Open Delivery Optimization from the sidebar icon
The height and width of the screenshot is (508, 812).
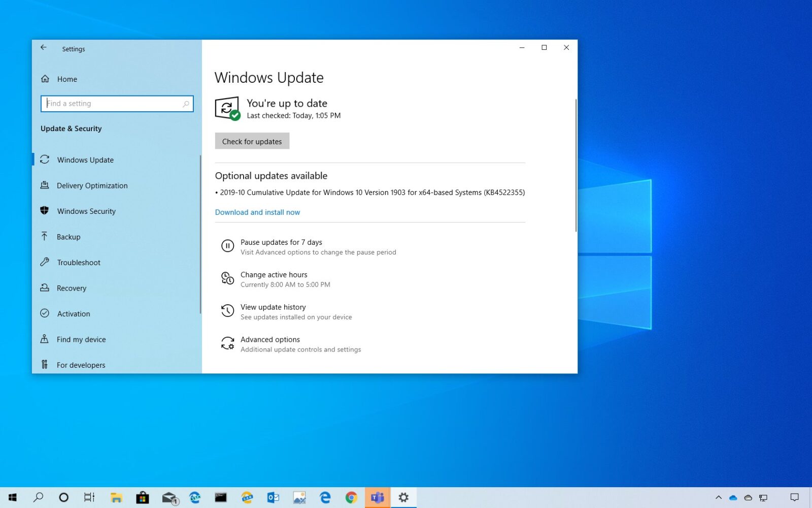(x=45, y=185)
